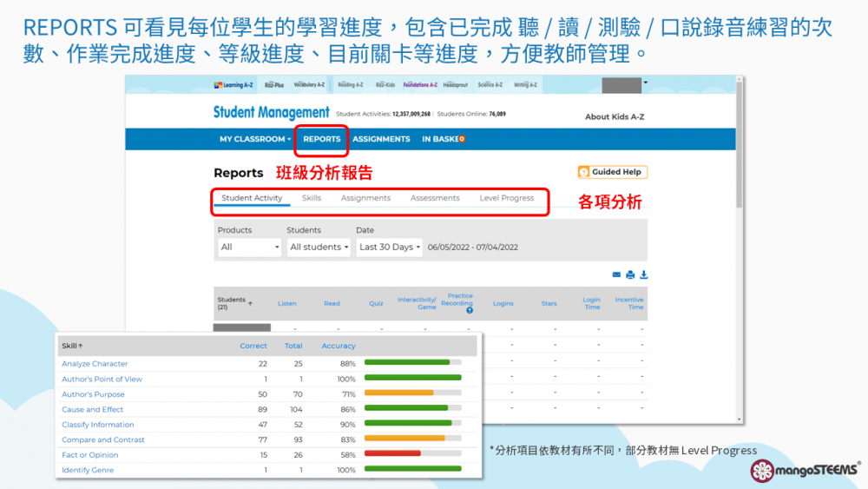Switch to the Level Progress tab
868x489 pixels.
tap(506, 198)
